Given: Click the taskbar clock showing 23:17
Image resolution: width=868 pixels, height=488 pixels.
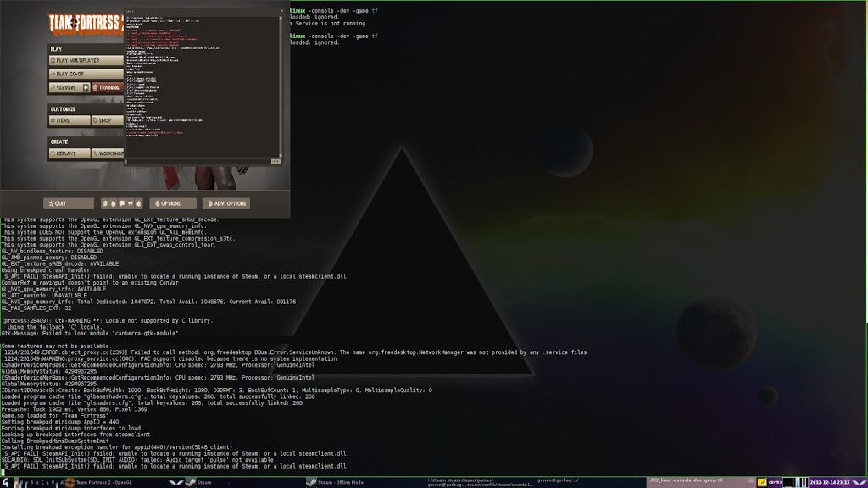Looking at the screenshot, I should (830, 482).
